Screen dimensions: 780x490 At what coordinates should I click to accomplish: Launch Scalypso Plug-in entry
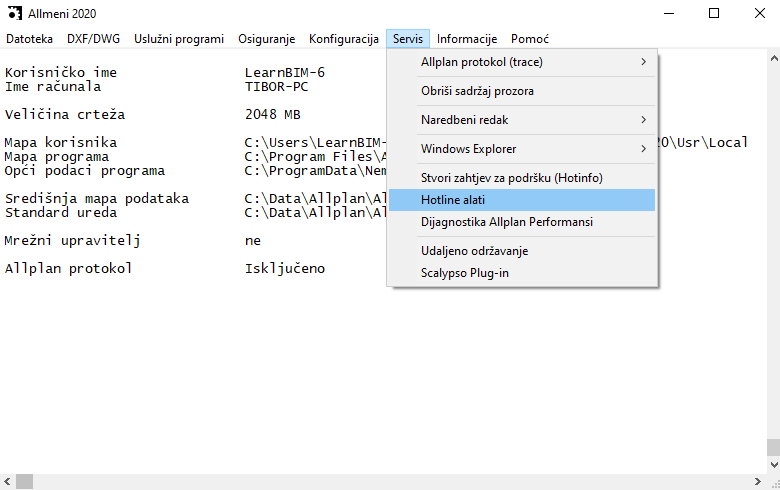(522, 273)
